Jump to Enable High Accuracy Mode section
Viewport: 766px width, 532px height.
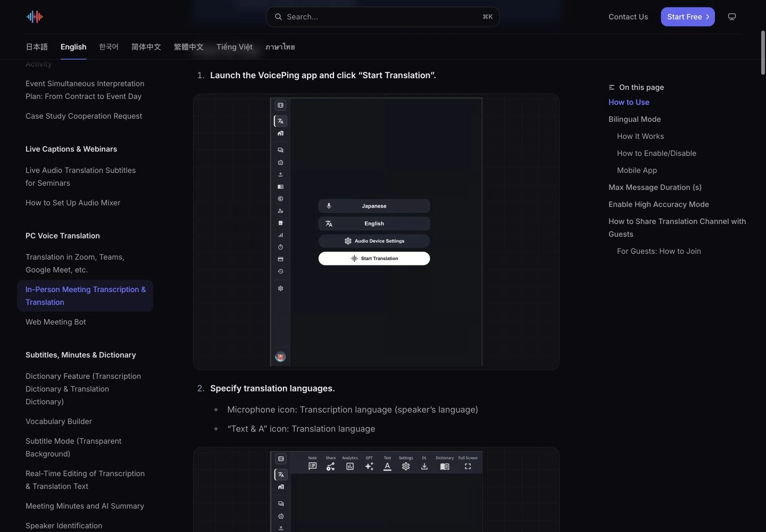659,204
